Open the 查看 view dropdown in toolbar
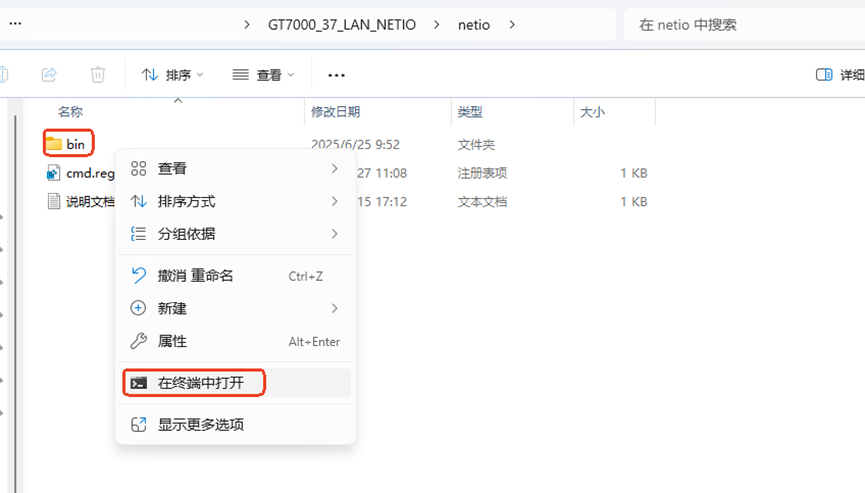Screen dimensions: 865x493 click(263, 74)
